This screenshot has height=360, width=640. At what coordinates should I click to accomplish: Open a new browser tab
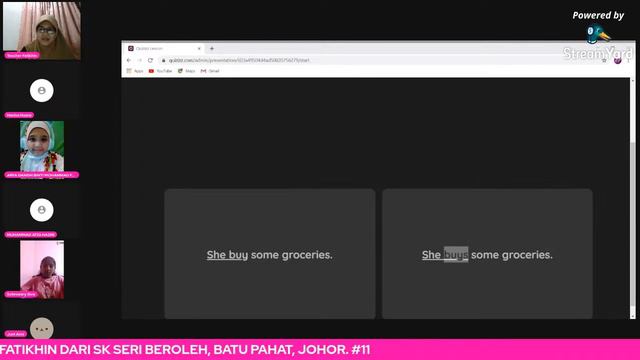coord(212,48)
